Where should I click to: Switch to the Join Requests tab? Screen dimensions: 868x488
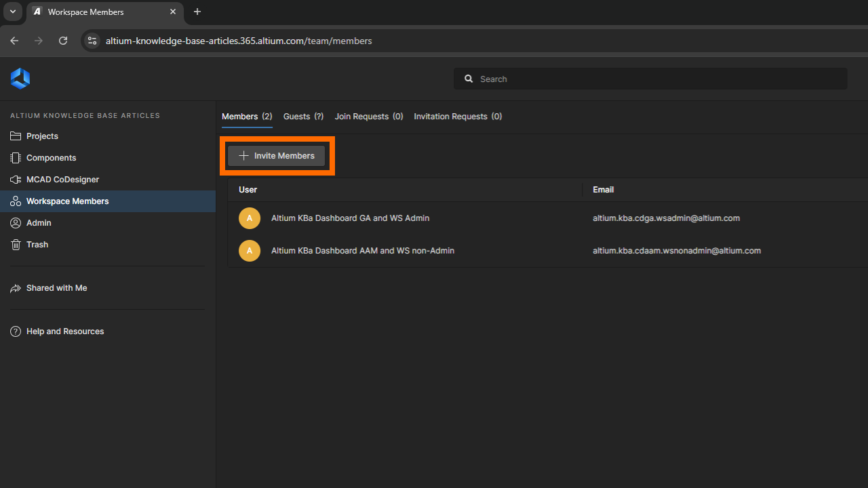(x=368, y=117)
